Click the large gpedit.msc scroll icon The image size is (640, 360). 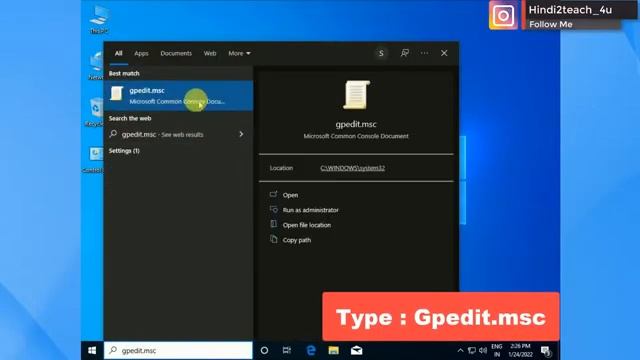pyautogui.click(x=356, y=95)
